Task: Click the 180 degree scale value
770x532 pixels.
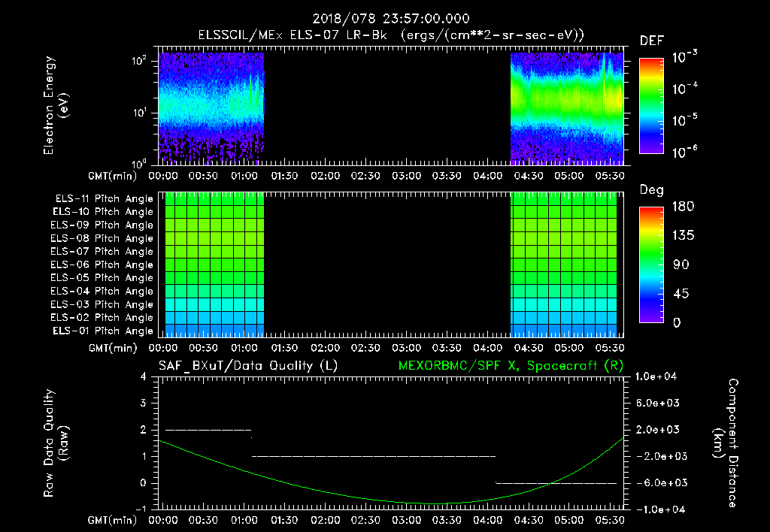Action: 683,206
